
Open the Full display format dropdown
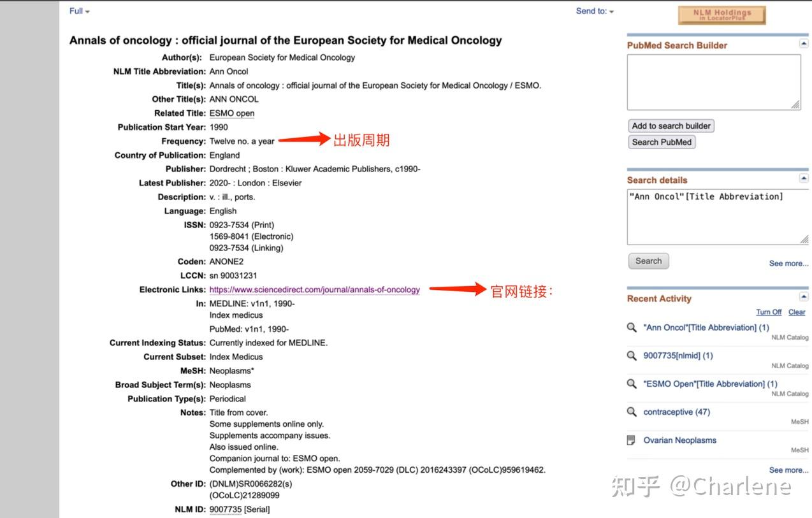tap(77, 11)
